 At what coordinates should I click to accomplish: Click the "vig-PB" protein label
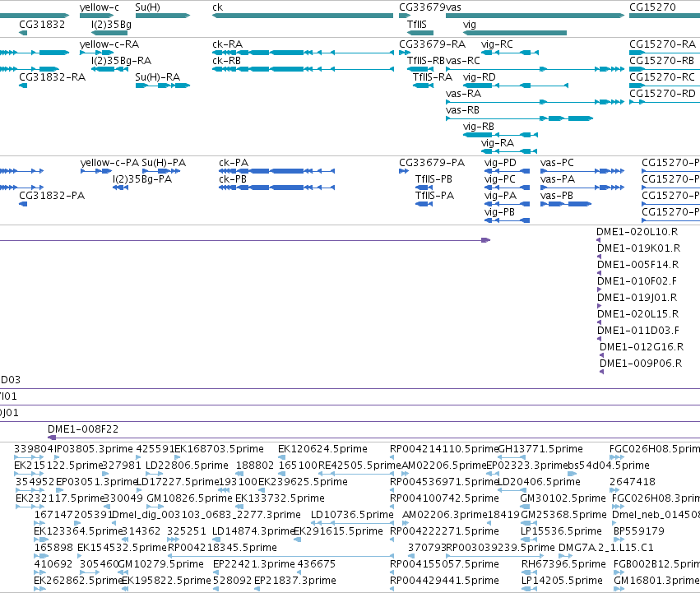(x=499, y=212)
